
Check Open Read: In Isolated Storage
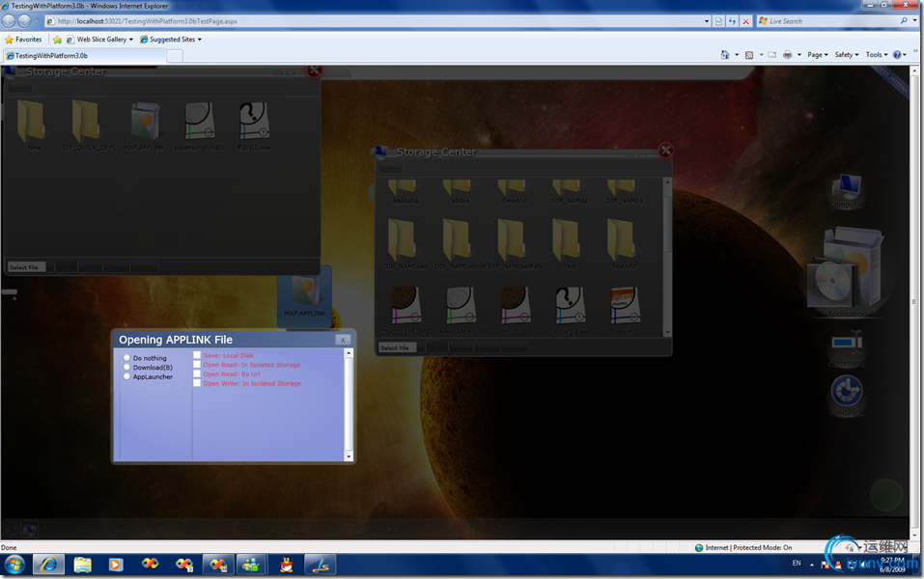pyautogui.click(x=197, y=365)
